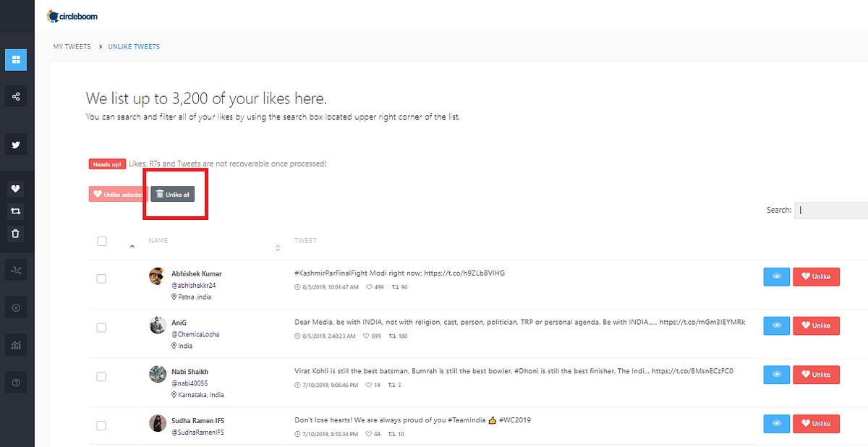The image size is (868, 447).
Task: Open the Twitter bird icon in sidebar
Action: (16, 145)
